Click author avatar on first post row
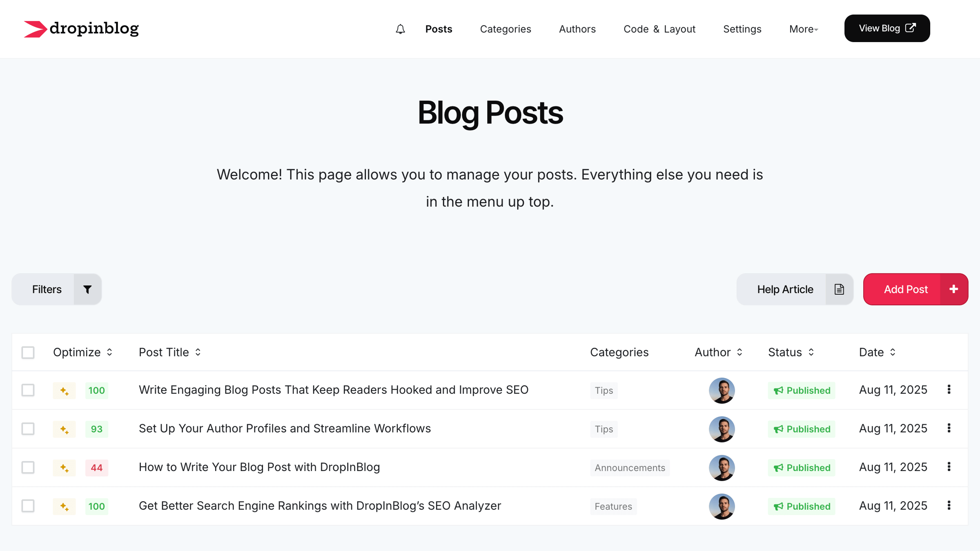 (x=722, y=390)
